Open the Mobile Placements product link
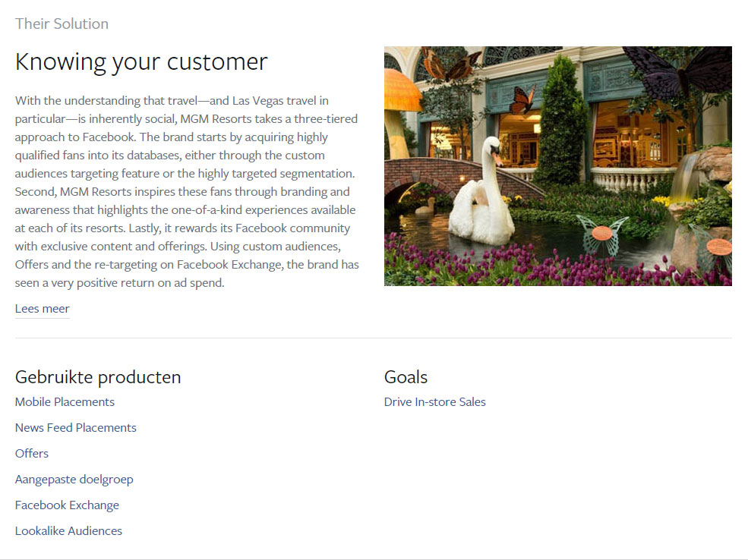Image resolution: width=748 pixels, height=560 pixels. click(65, 402)
